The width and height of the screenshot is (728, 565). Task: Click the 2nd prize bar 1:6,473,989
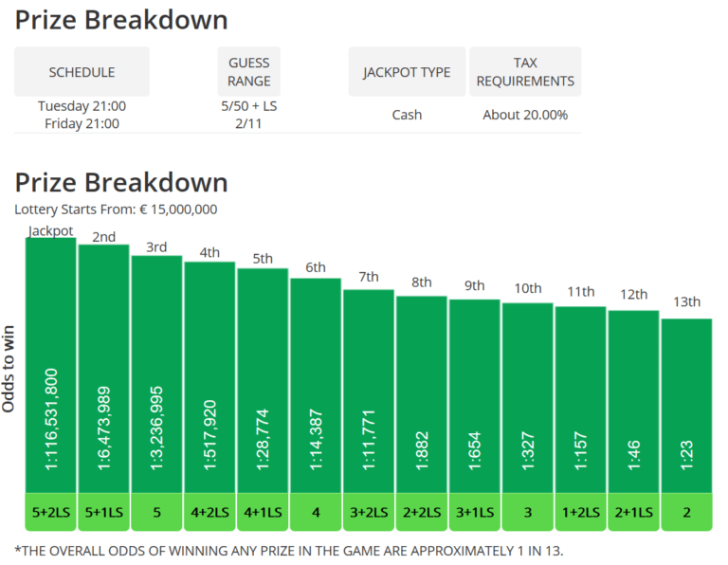point(103,369)
